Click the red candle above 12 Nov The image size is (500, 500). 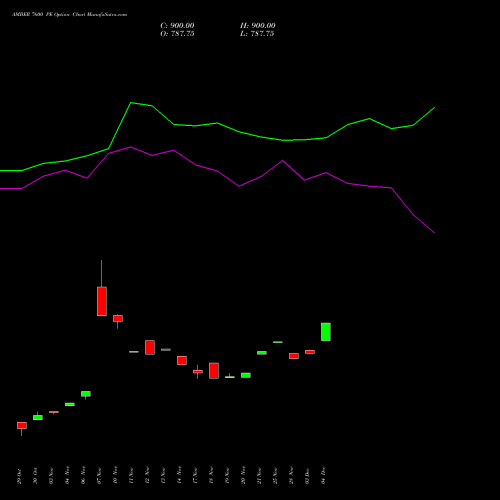pyautogui.click(x=150, y=347)
